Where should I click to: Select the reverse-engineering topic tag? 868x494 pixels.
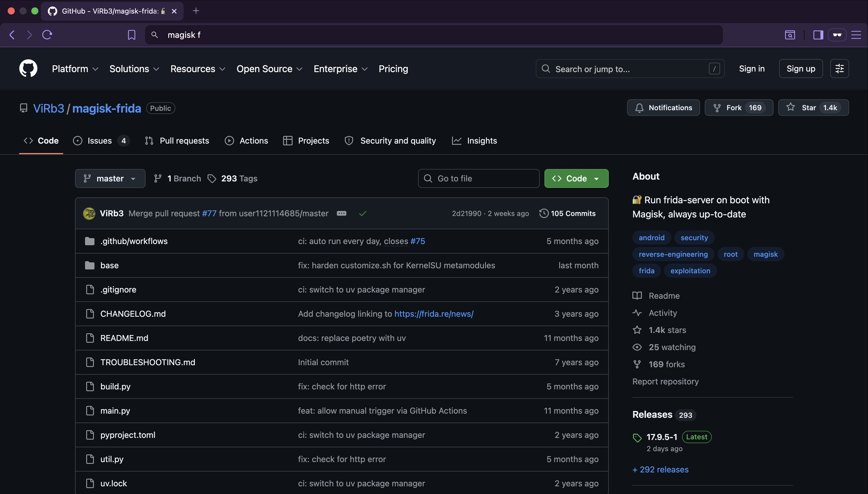(673, 254)
